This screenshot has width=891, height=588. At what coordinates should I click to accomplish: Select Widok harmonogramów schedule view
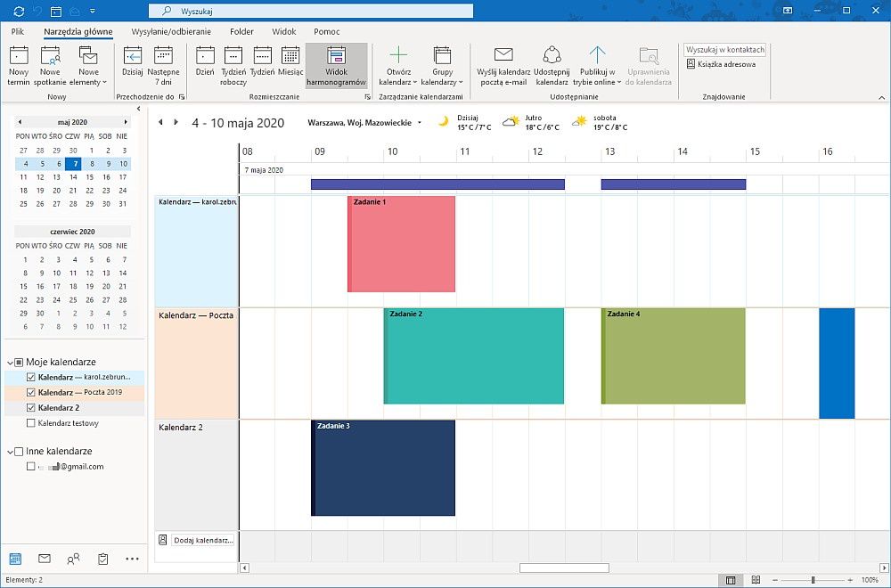(x=337, y=66)
